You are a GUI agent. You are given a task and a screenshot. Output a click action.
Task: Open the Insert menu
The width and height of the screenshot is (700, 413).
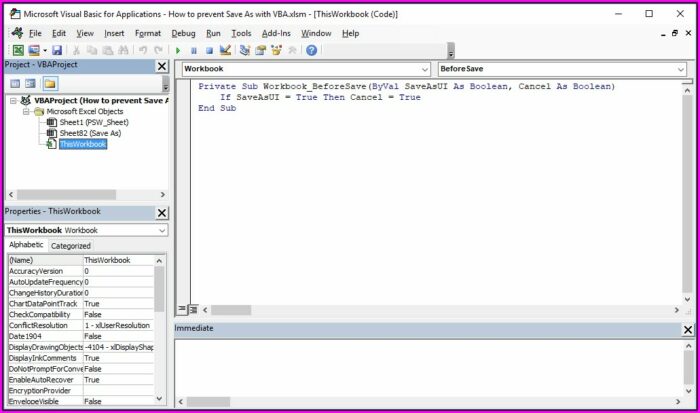click(114, 33)
